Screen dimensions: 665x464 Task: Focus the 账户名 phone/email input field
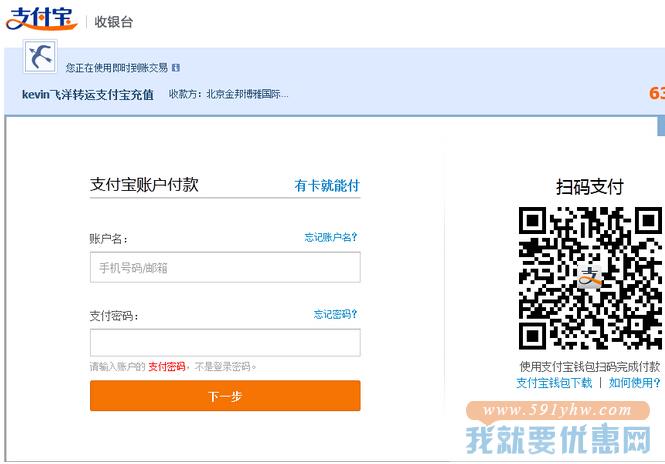click(225, 267)
